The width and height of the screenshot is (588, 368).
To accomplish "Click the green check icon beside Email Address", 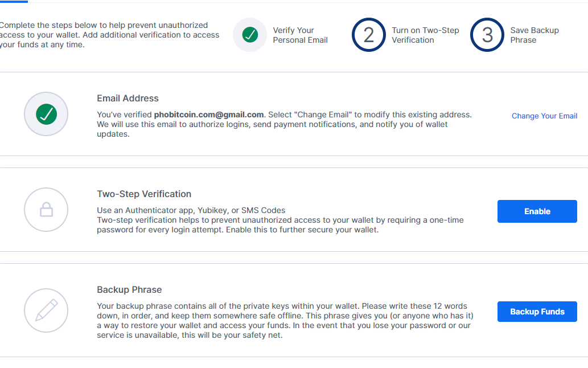I will click(x=46, y=115).
